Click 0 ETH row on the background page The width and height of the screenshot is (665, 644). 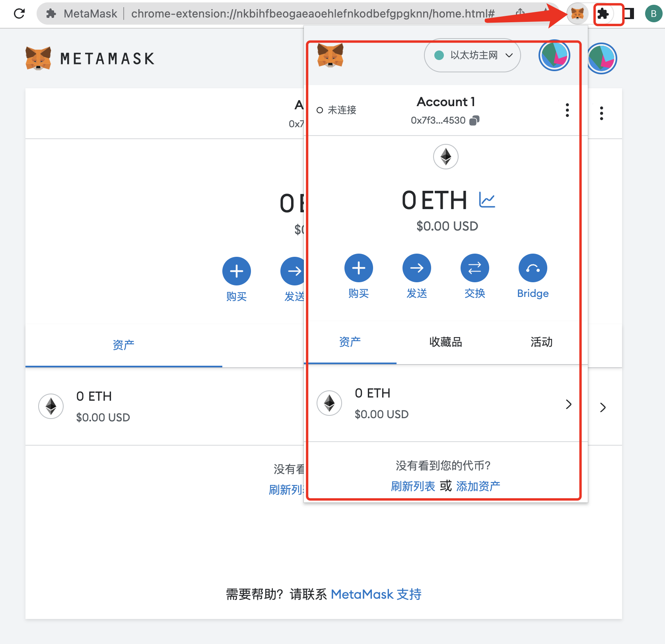(x=165, y=406)
